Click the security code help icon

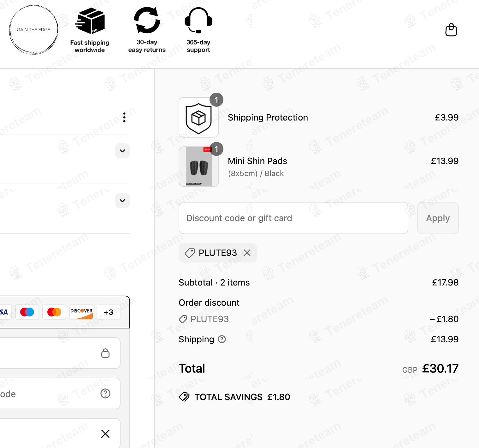pos(105,393)
